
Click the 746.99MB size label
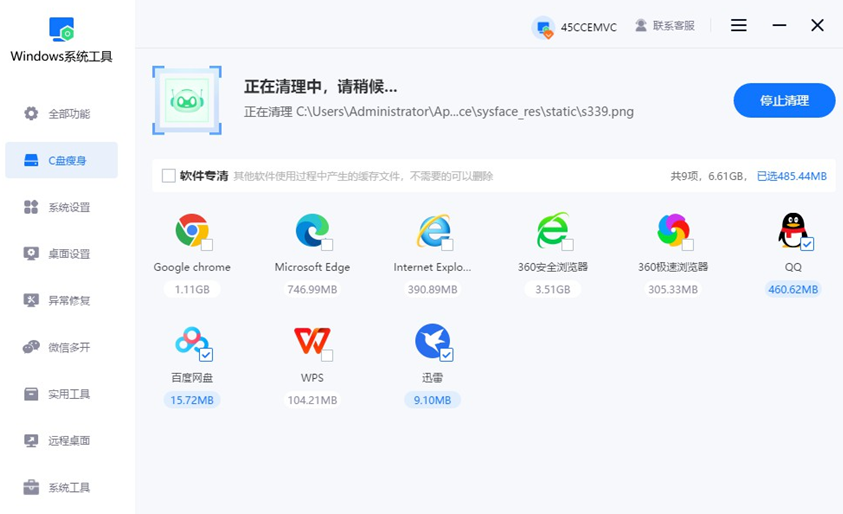tap(312, 289)
